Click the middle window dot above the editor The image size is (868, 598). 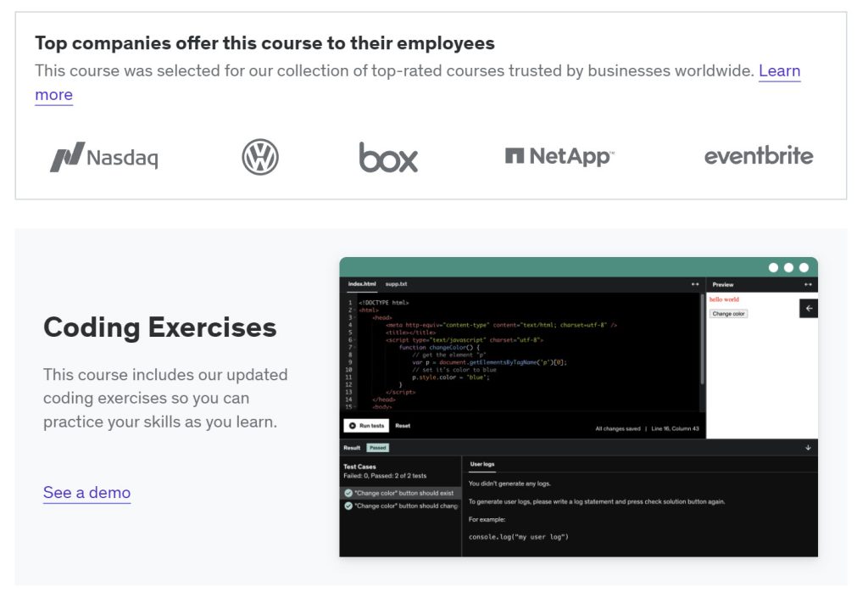pyautogui.click(x=787, y=265)
